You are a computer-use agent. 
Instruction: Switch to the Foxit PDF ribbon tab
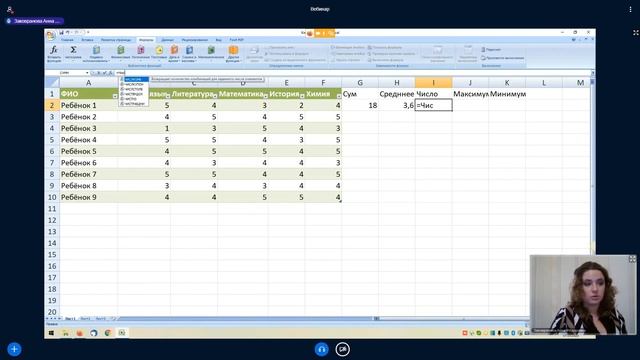click(x=236, y=40)
